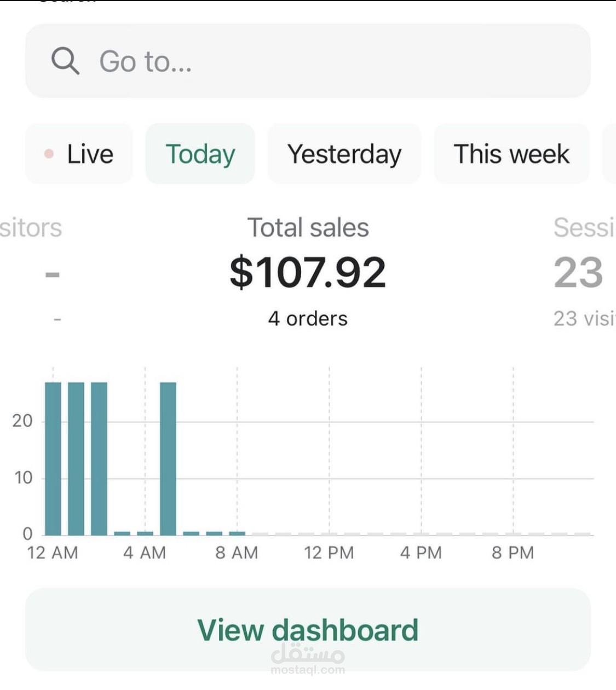616x690 pixels.
Task: Click the tall bar after 4 AM
Action: 168,459
